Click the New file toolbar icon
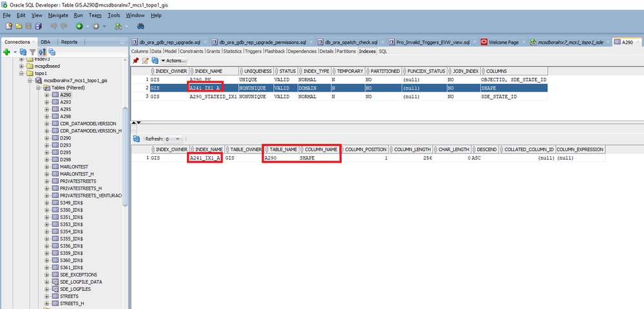The height and width of the screenshot is (309, 644). (x=8, y=26)
